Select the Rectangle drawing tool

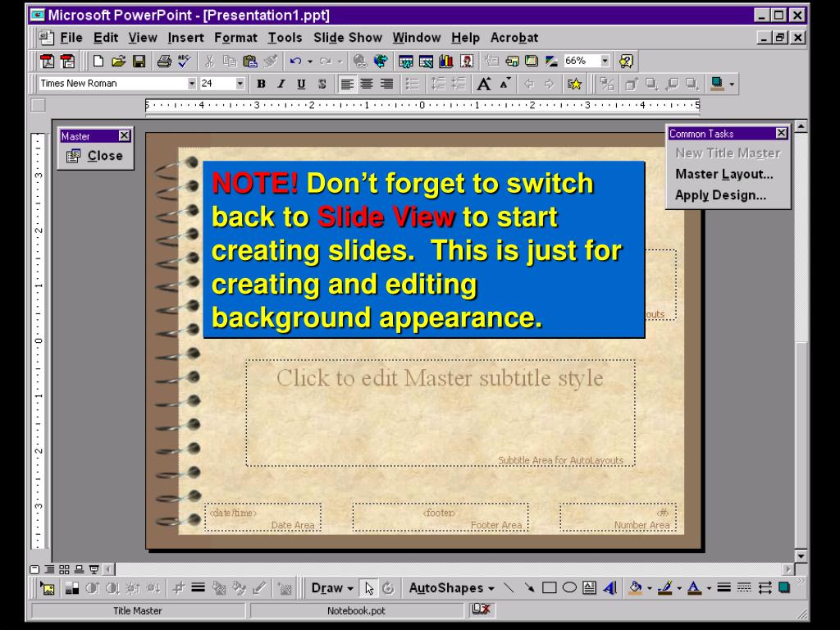(549, 588)
